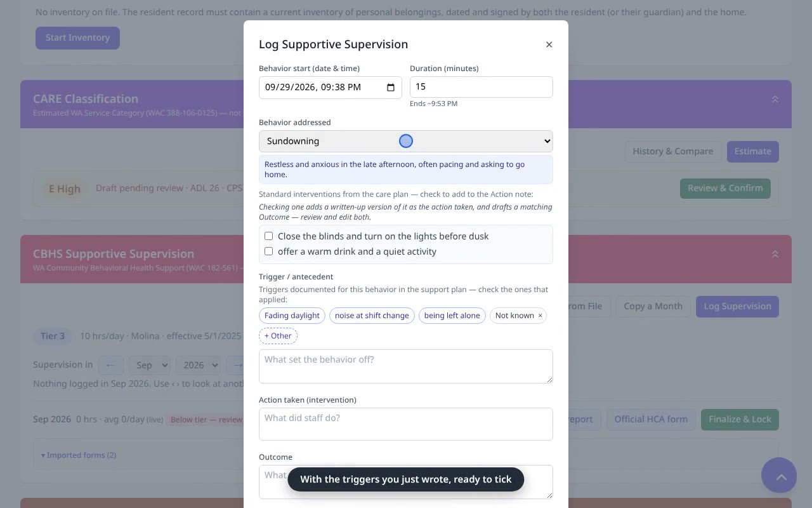Viewport: 812px width, 508px height.
Task: Close the Log Supportive Supervision dialog
Action: coord(549,44)
